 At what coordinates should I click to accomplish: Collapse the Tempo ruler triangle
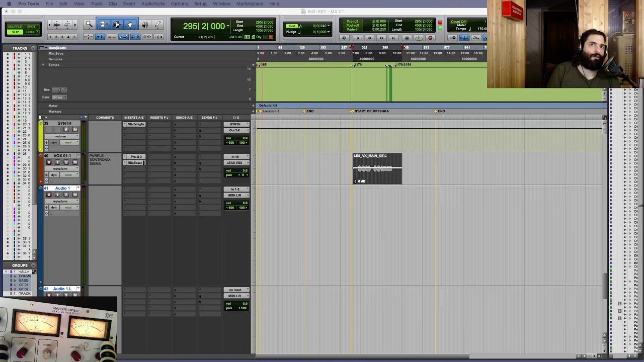click(x=43, y=65)
